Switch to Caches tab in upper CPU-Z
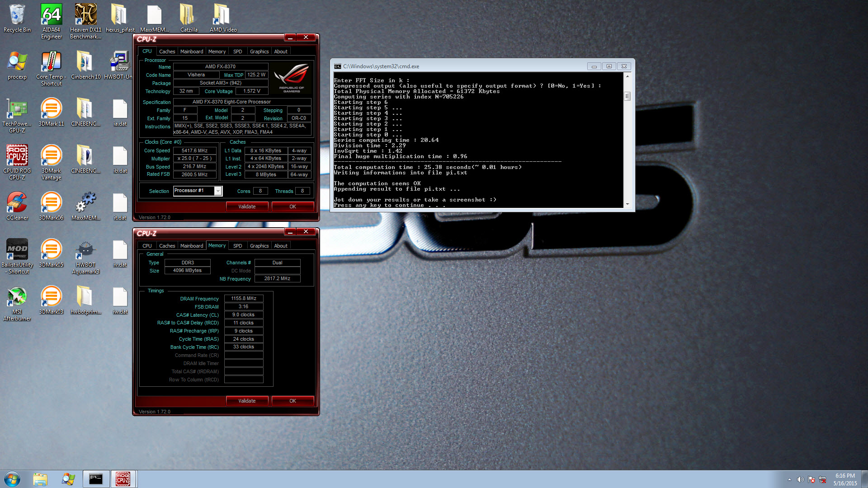 167,52
